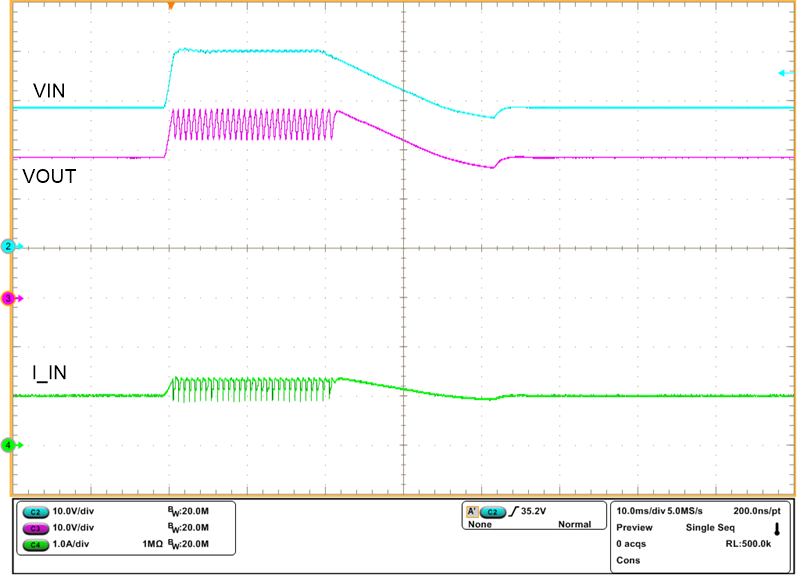Screen dimensions: 800x575
Task: Click the C2 bandwidth BW:20.0M readout
Action: (188, 511)
